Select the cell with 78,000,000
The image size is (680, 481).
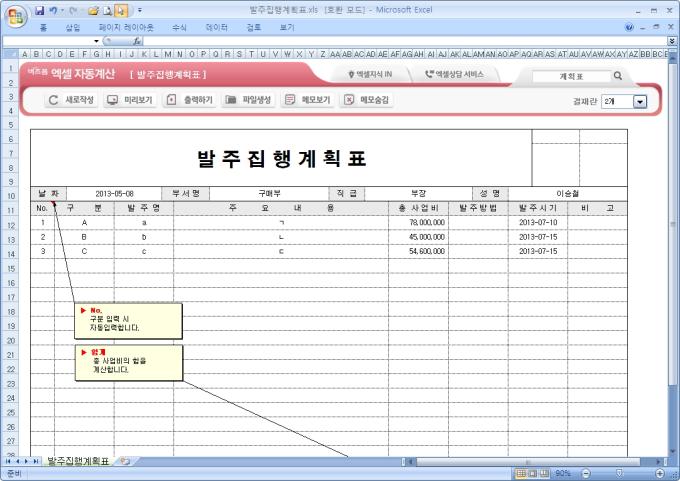(418, 223)
